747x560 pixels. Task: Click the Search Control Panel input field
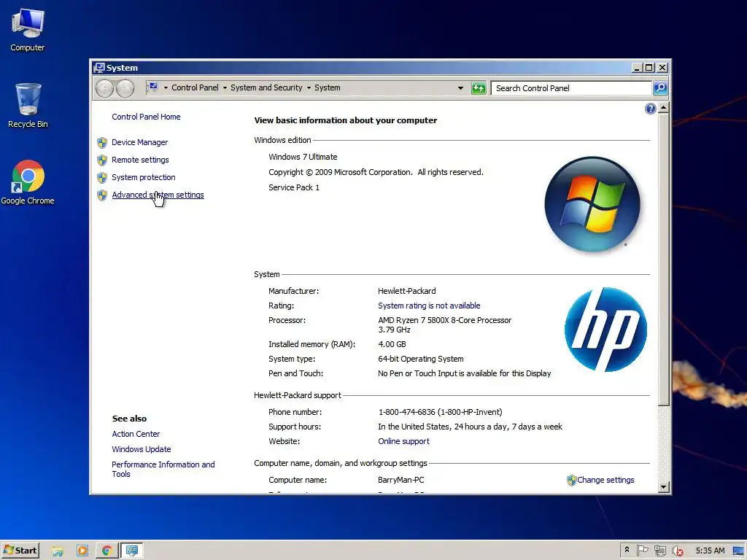click(x=571, y=88)
